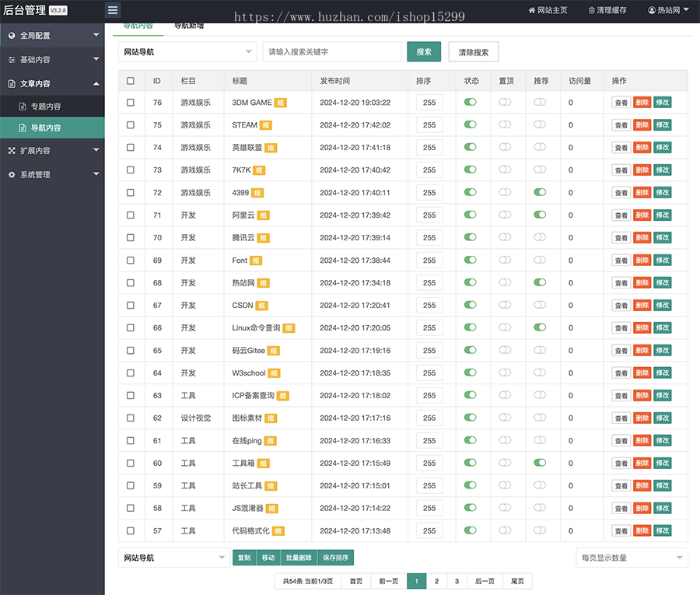This screenshot has height=595, width=700.
Task: Tick the checkbox for row ID 57
Action: (x=131, y=530)
